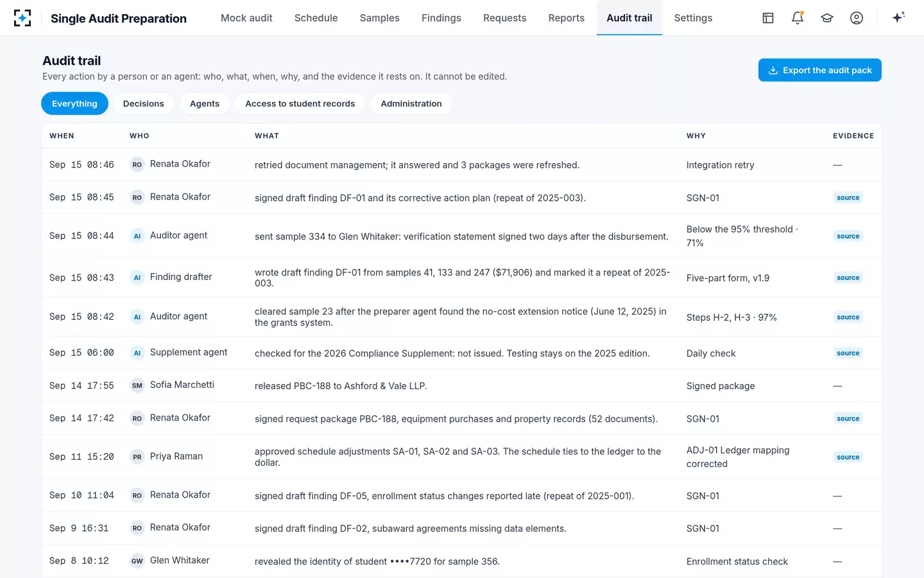Open notifications bell icon
This screenshot has width=924, height=578.
(x=798, y=18)
